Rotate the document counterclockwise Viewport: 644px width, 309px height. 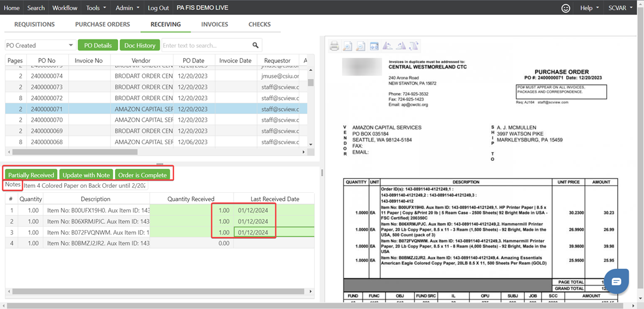point(388,46)
